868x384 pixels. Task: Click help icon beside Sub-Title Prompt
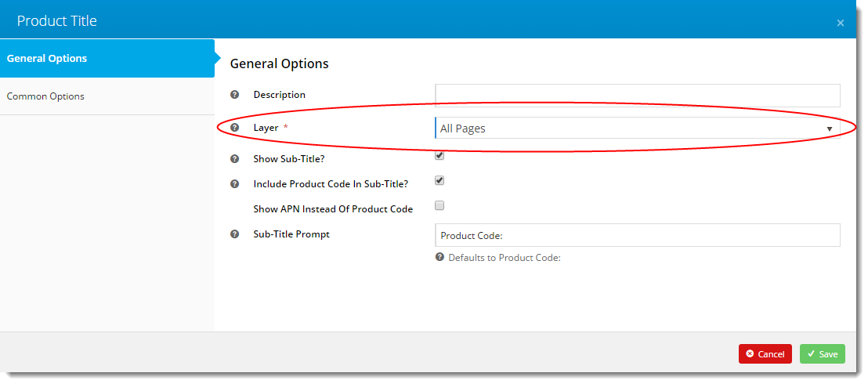point(235,234)
